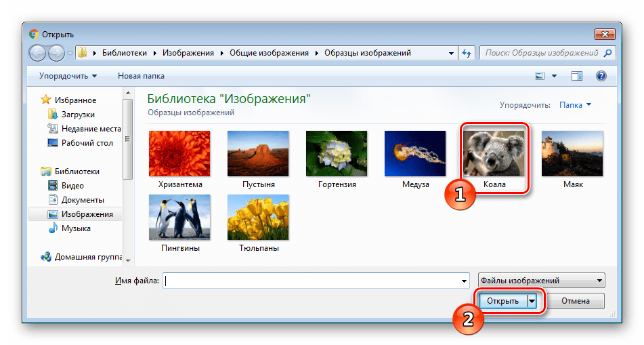Click the sidebar scroll up arrow

pyautogui.click(x=128, y=93)
